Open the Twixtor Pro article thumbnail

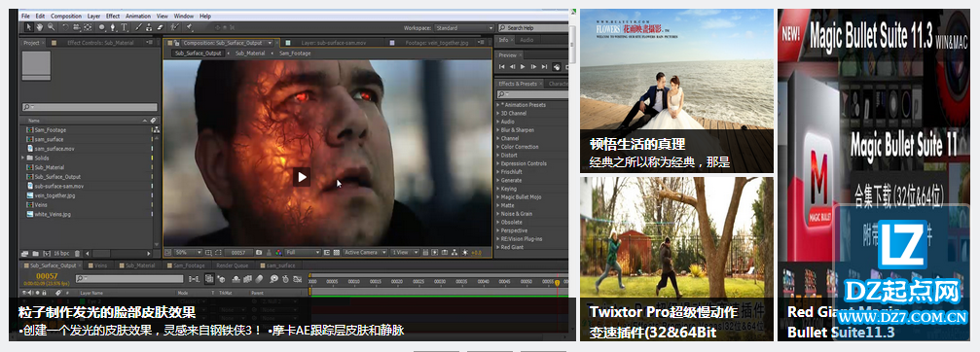coord(676,259)
